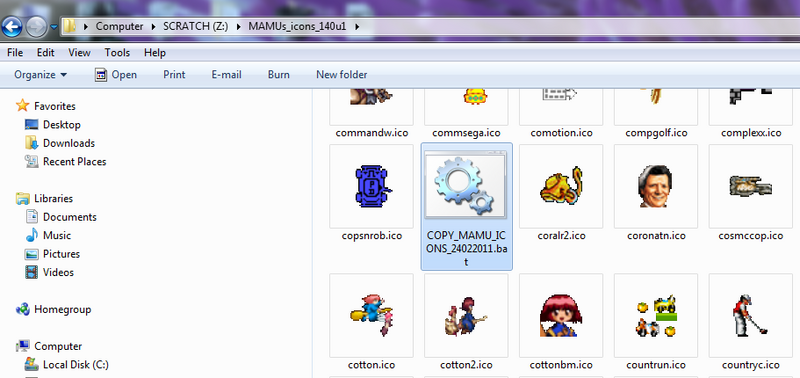Select the commsega.ico file thumbnail
Screen dimensions: 800x378
pyautogui.click(x=466, y=107)
